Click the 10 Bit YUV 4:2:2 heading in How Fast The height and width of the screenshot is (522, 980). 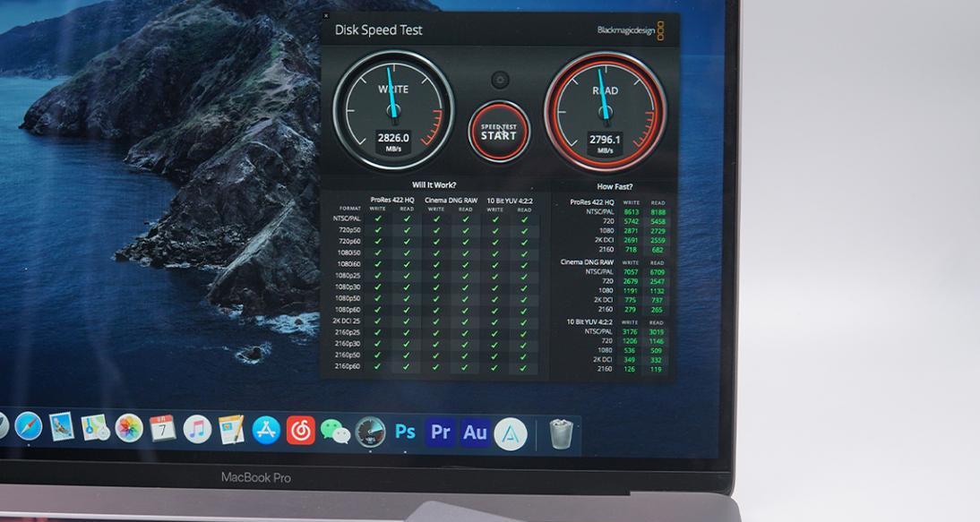pyautogui.click(x=590, y=322)
